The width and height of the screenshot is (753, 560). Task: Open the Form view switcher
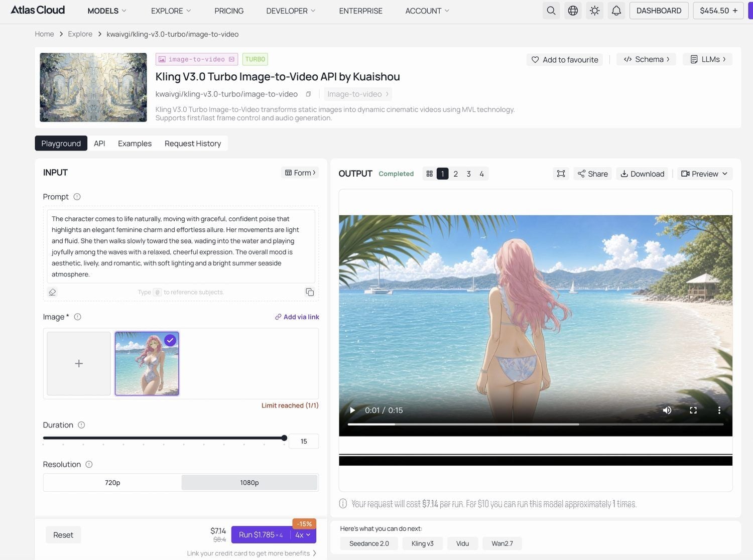[300, 173]
